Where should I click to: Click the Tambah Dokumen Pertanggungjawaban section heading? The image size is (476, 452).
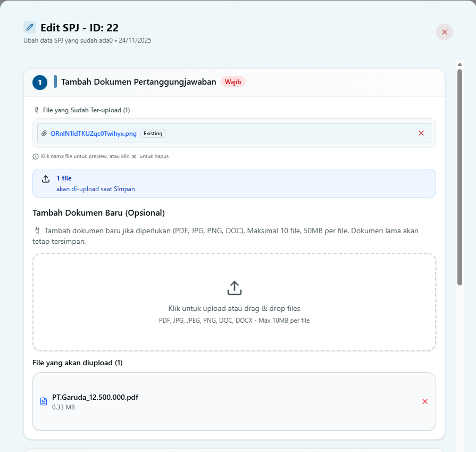coord(138,82)
